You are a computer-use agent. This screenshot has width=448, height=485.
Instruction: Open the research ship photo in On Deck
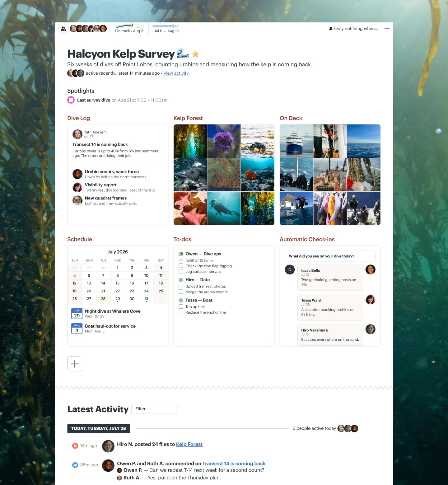296,141
